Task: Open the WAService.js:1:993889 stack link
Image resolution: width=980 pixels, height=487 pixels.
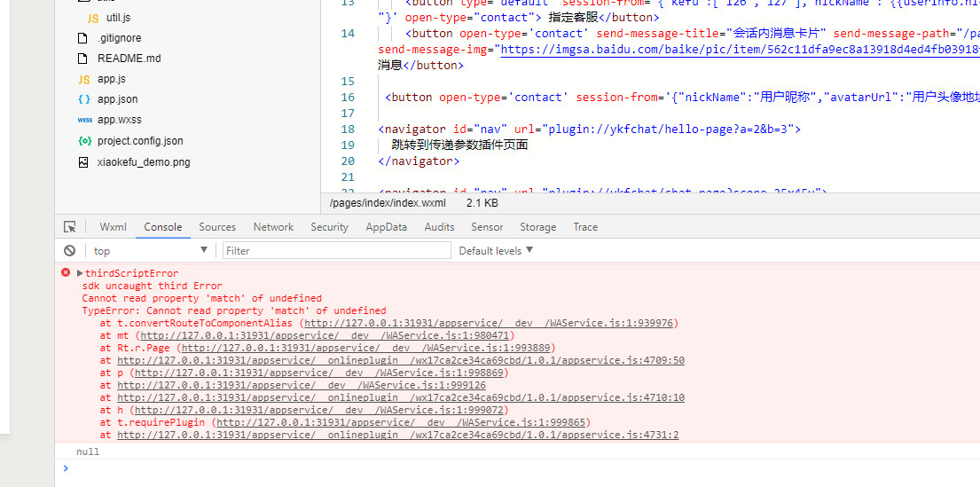Action: [x=365, y=349]
